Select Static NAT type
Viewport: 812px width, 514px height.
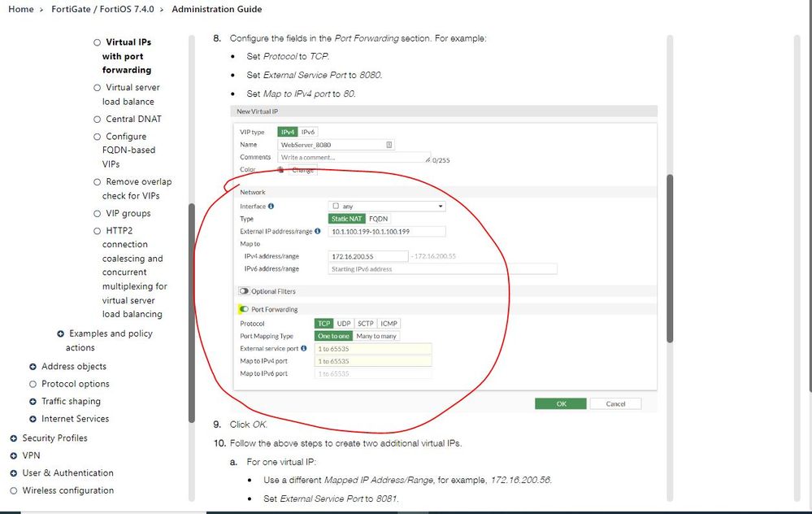click(346, 219)
